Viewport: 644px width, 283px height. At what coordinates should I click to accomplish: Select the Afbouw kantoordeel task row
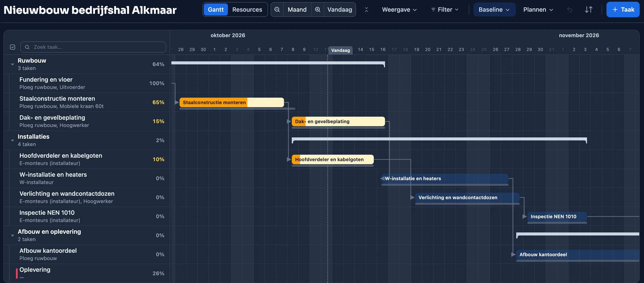point(87,254)
